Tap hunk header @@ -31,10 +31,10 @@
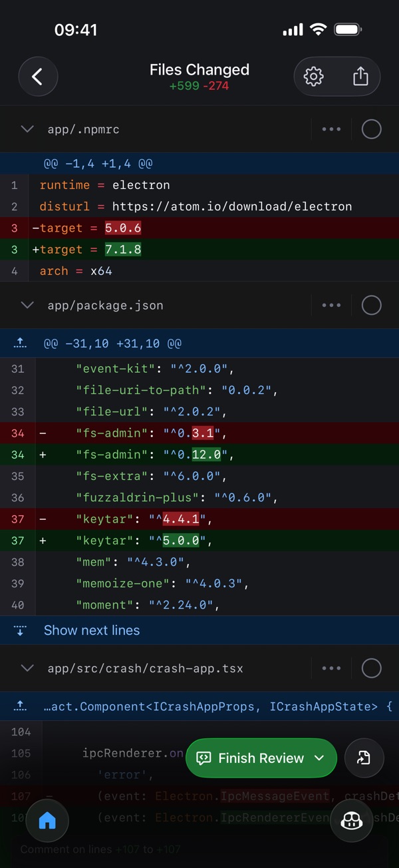Viewport: 399px width, 868px height. (x=113, y=343)
